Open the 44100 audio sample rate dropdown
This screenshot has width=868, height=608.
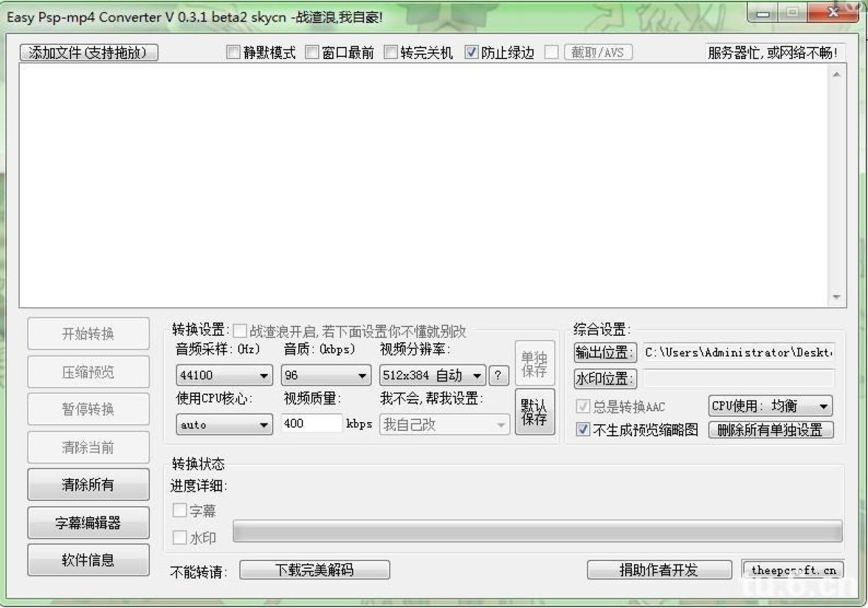(x=224, y=375)
